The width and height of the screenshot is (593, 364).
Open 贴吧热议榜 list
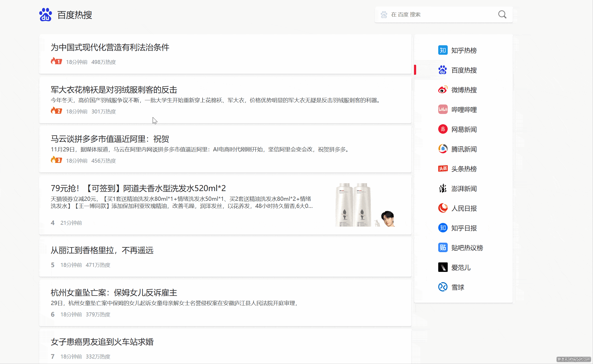click(x=467, y=248)
